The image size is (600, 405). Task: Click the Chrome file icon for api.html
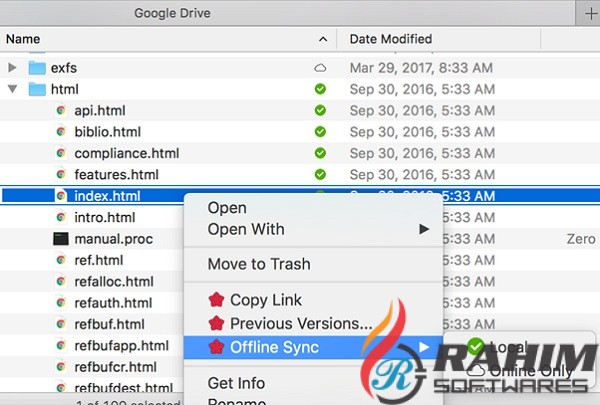[61, 111]
